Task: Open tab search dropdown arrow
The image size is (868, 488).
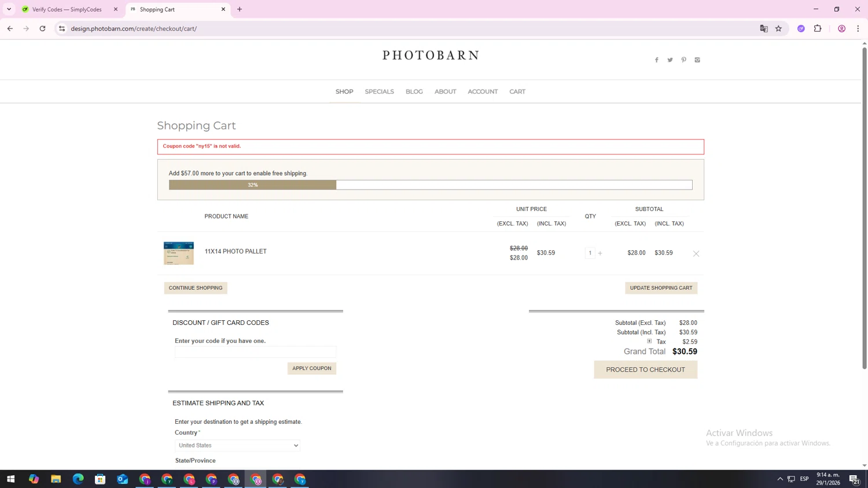Action: click(x=9, y=9)
